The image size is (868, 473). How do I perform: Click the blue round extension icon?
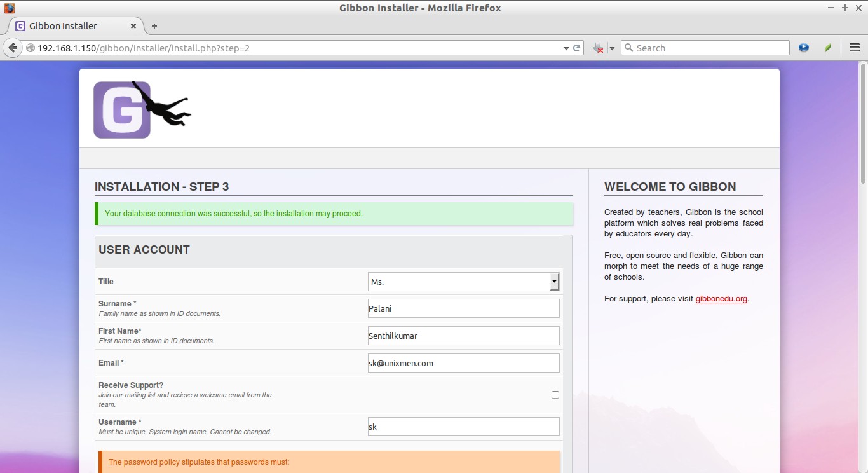click(804, 48)
